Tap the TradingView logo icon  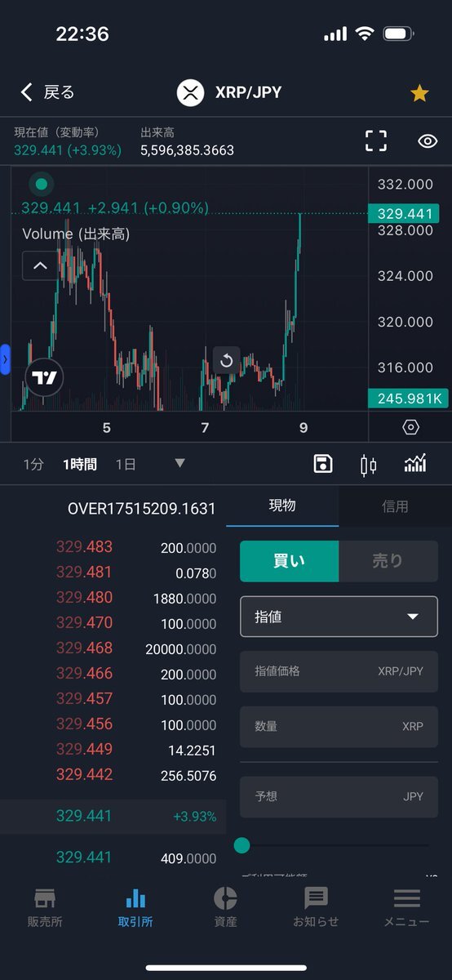(44, 377)
